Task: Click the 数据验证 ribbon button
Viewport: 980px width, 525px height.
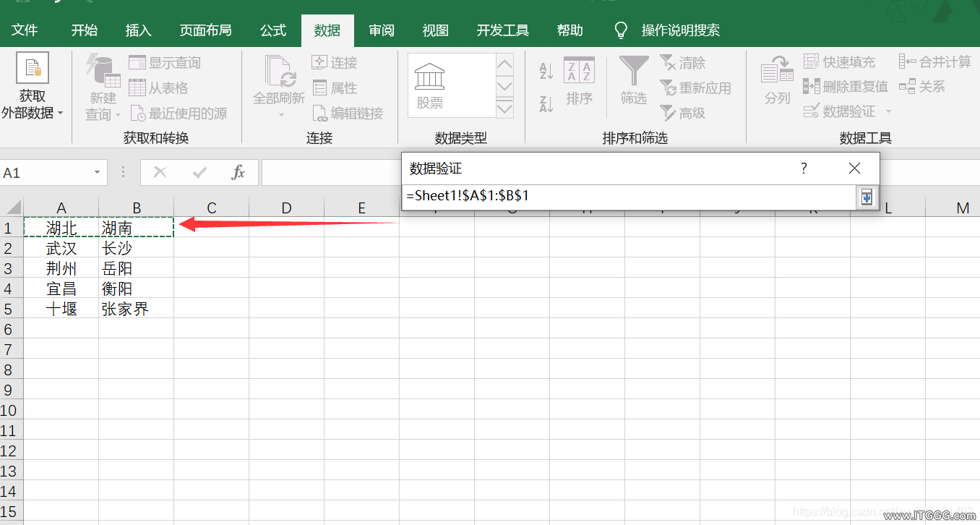Action: coord(840,112)
